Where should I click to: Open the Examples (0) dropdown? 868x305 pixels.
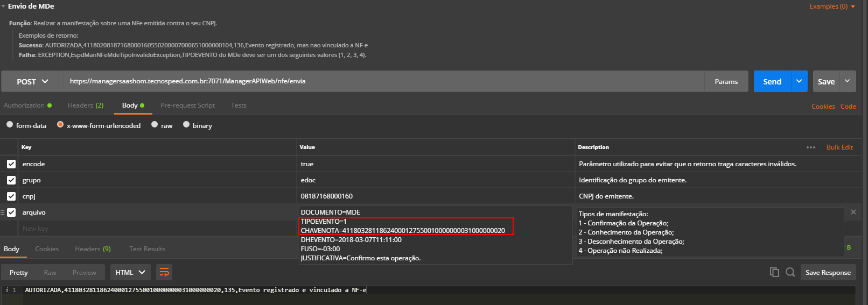831,6
